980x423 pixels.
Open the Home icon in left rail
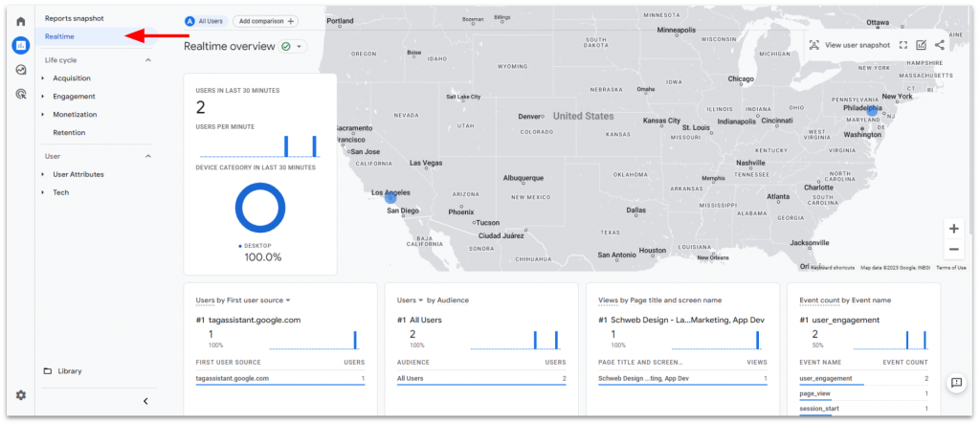[x=20, y=21]
